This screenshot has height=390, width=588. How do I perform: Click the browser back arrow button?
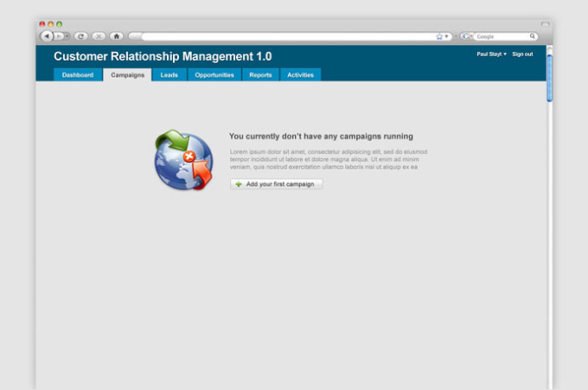pyautogui.click(x=47, y=36)
